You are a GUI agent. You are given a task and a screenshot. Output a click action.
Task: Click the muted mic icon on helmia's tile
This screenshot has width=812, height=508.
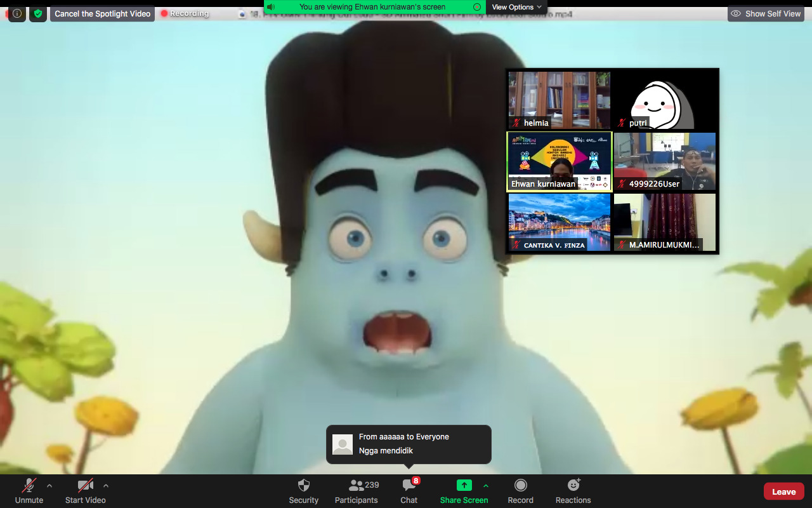[517, 123]
